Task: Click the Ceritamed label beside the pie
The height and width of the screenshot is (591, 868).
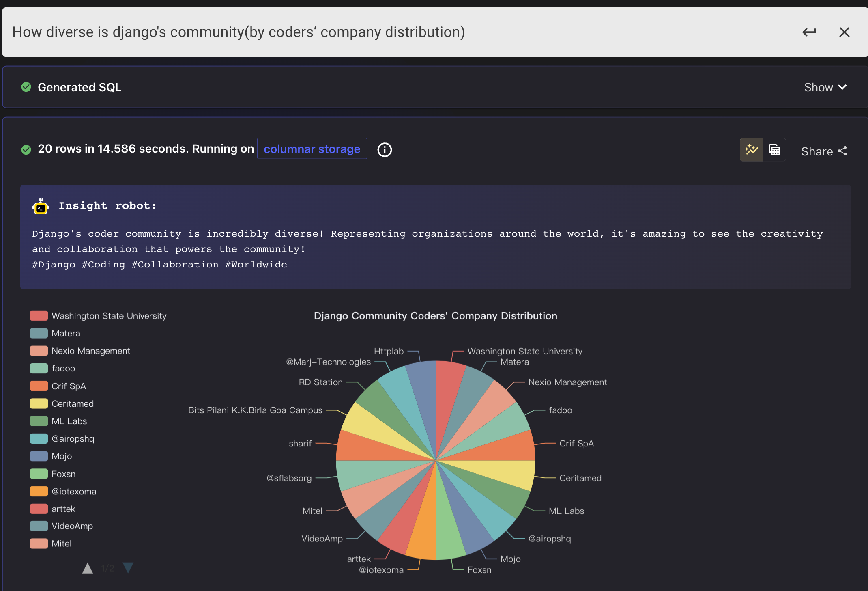Action: [x=580, y=478]
